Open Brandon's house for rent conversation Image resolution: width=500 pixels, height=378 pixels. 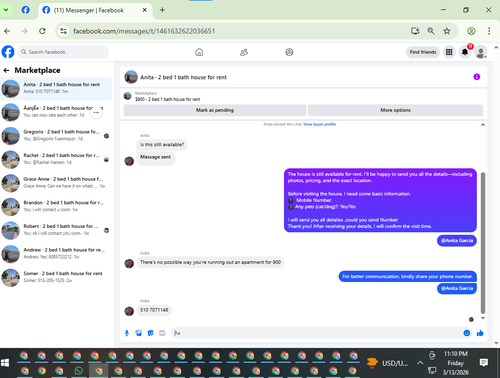click(x=56, y=207)
